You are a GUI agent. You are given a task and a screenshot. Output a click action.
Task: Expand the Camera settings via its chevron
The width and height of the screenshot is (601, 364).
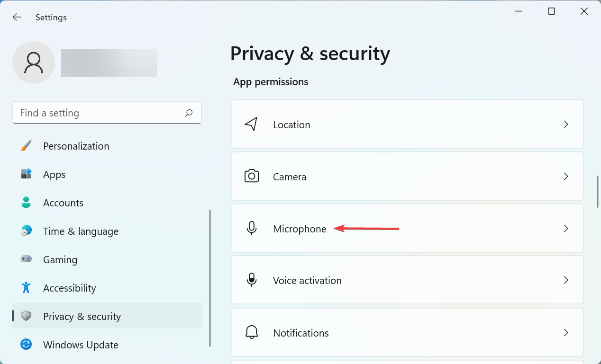pyautogui.click(x=566, y=176)
